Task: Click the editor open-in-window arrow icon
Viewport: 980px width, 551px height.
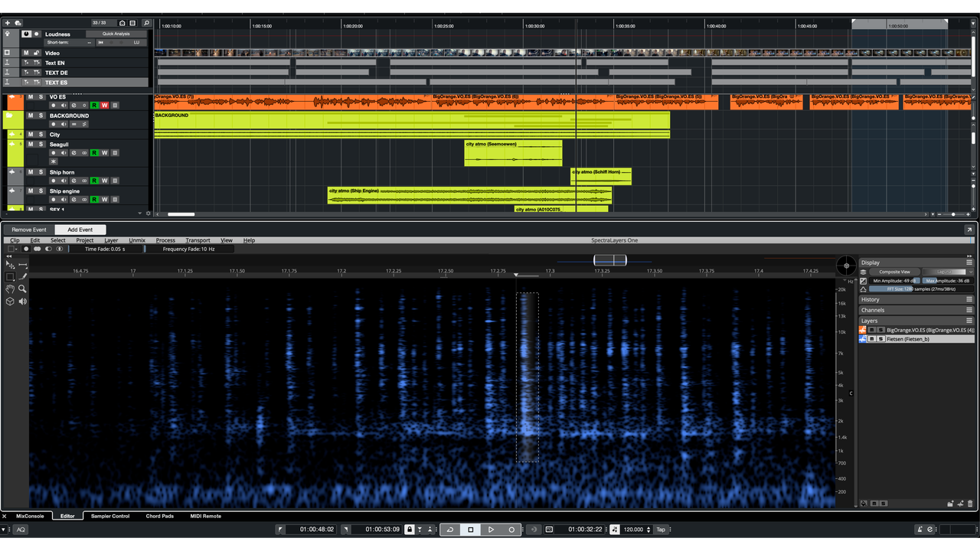Action: click(x=969, y=230)
